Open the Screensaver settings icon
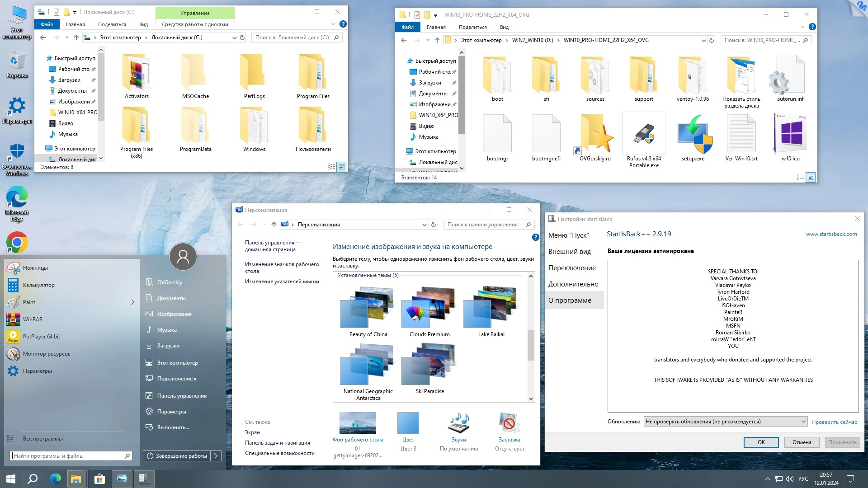The image size is (868, 488). click(509, 423)
